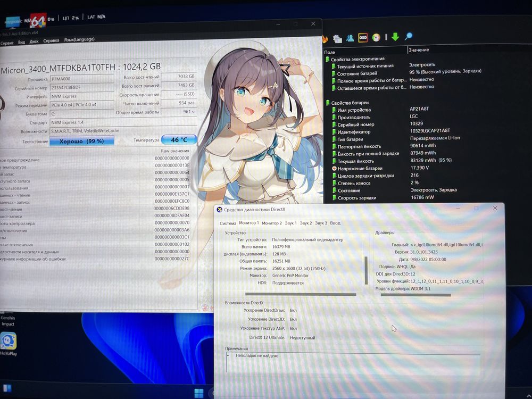Click the DirectX diagnostic tool title icon
532x399 pixels.
click(220, 210)
